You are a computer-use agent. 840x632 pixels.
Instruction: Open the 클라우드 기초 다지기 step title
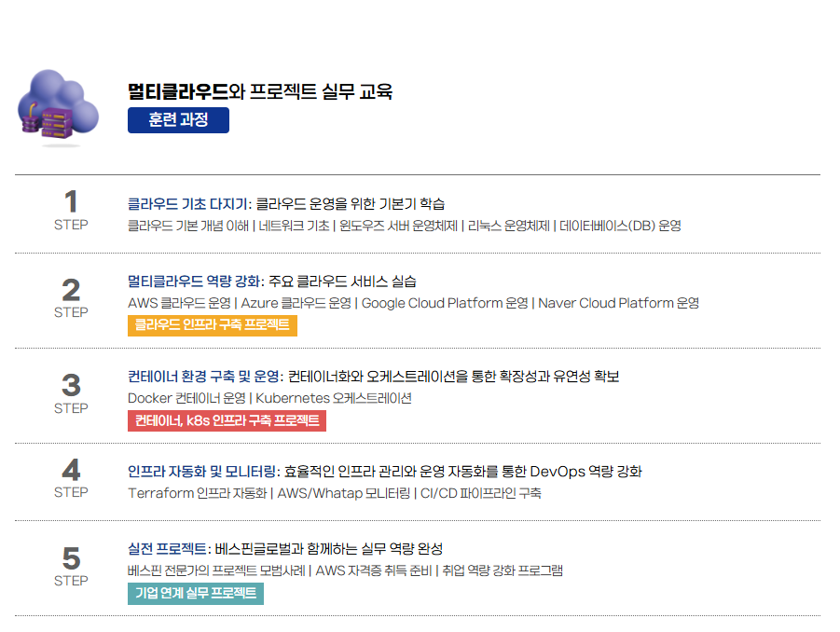[285, 203]
